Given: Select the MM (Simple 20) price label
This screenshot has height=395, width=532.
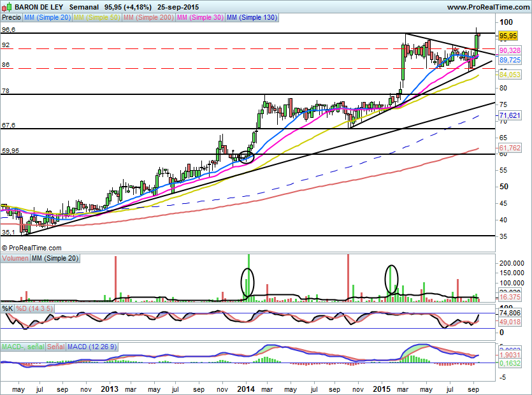Looking at the screenshot, I should coord(48,17).
